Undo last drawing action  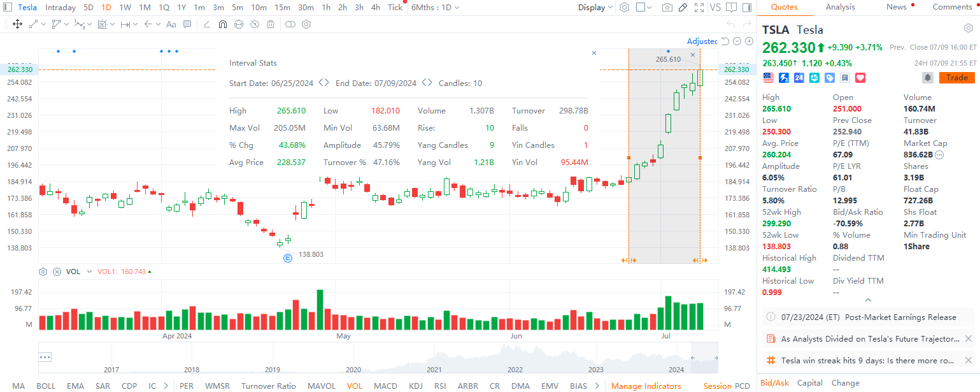pyautogui.click(x=730, y=24)
